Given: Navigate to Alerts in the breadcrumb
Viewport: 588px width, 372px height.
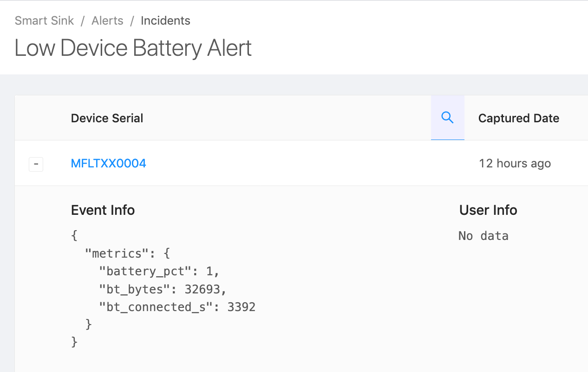Looking at the screenshot, I should point(107,21).
